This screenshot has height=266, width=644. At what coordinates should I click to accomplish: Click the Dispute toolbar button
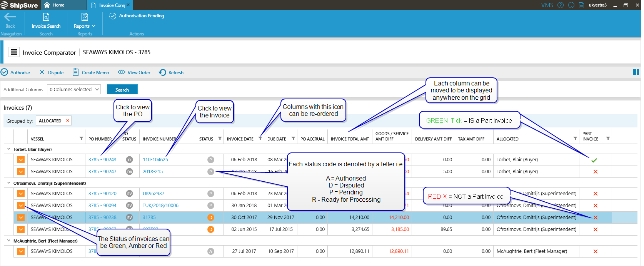[x=52, y=72]
